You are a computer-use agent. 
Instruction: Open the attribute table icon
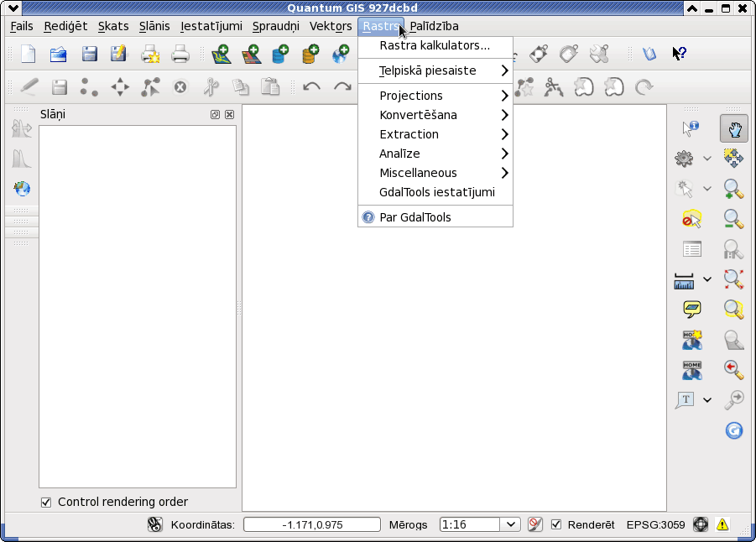692,249
